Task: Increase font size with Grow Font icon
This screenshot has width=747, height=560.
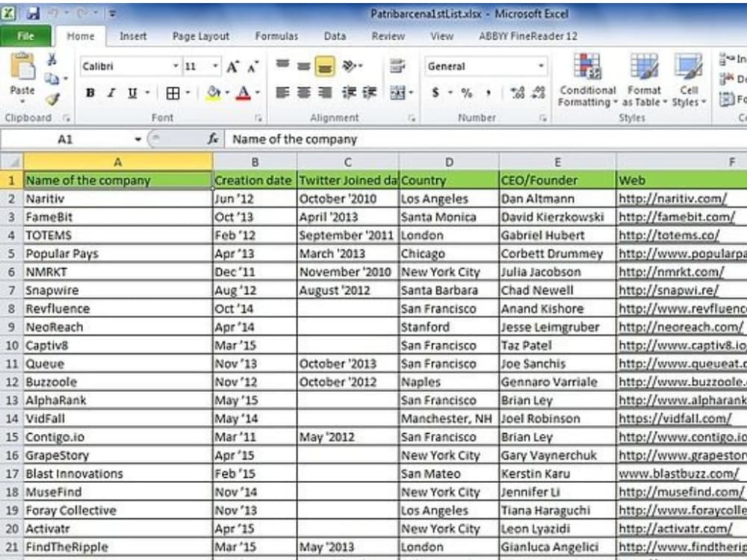Action: tap(232, 66)
